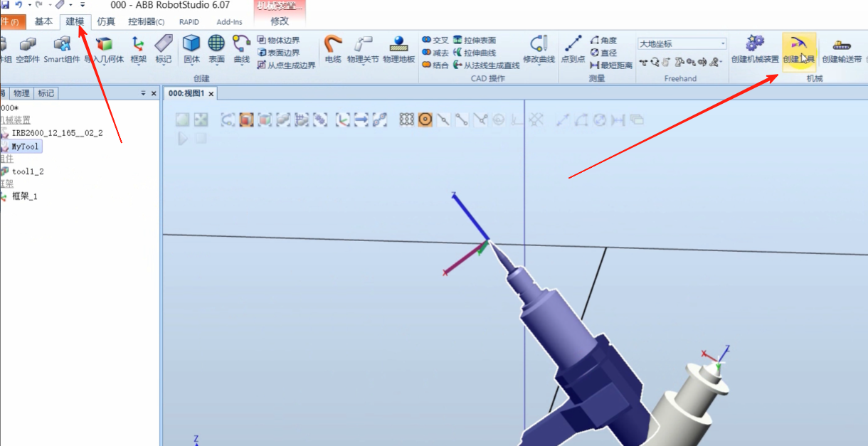The height and width of the screenshot is (446, 868).
Task: Switch to the 标记 browser tab
Action: pos(46,93)
